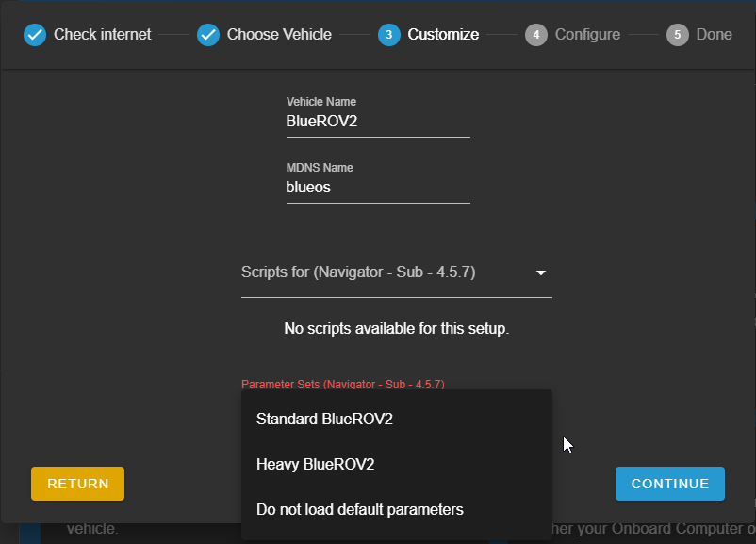
Task: Edit the Vehicle Name field BlueROV2
Action: tap(378, 121)
